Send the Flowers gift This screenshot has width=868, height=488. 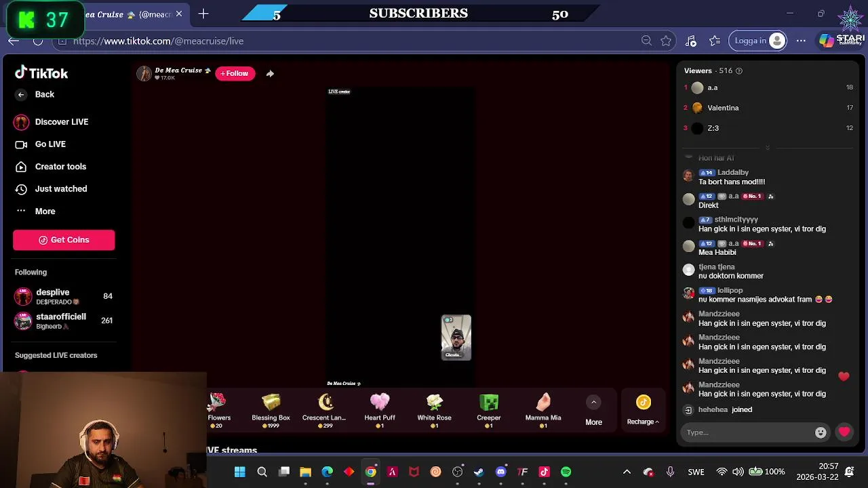point(218,410)
